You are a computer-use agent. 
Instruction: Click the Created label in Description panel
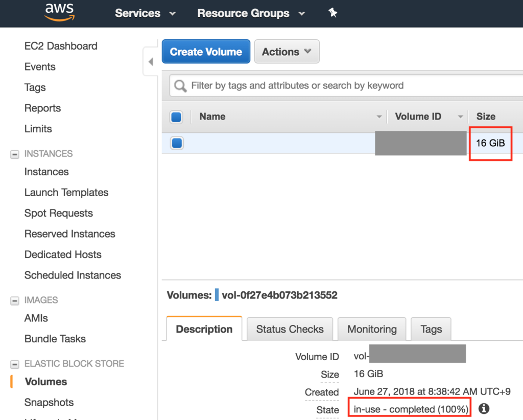322,392
